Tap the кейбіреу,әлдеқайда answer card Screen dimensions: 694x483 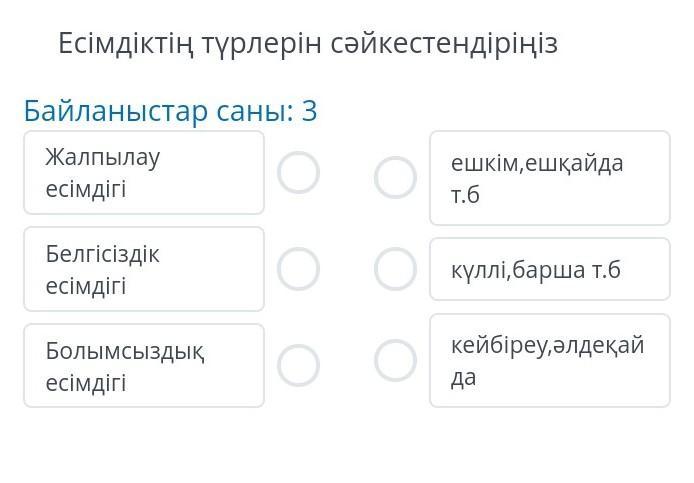(549, 360)
